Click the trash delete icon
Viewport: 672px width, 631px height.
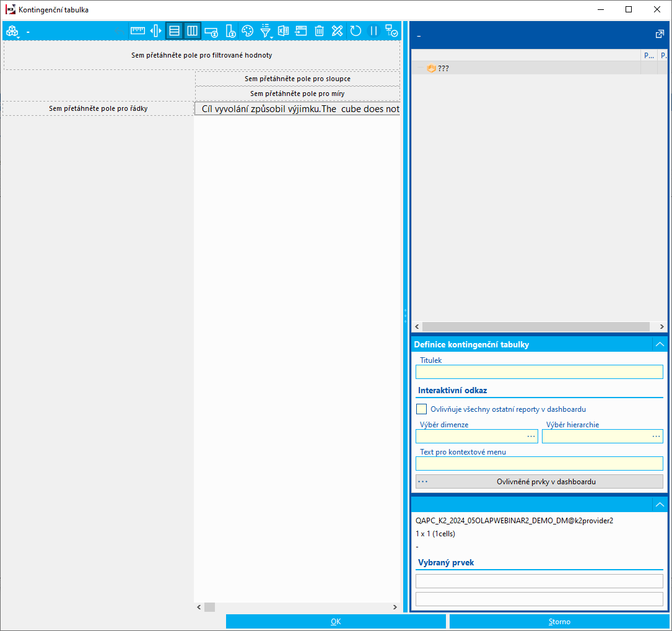(x=320, y=31)
